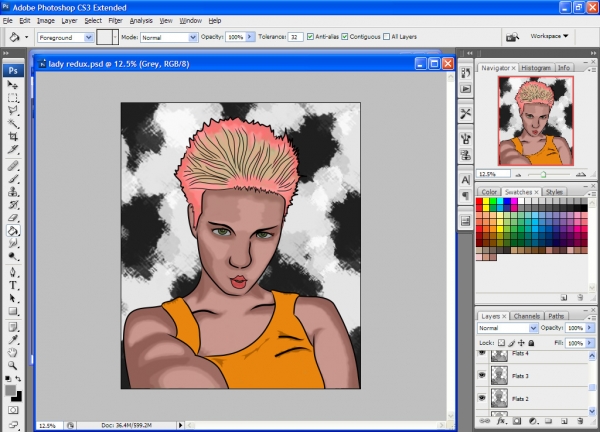Select the Path Selection tool
Image resolution: width=600 pixels, height=432 pixels.
[13, 298]
